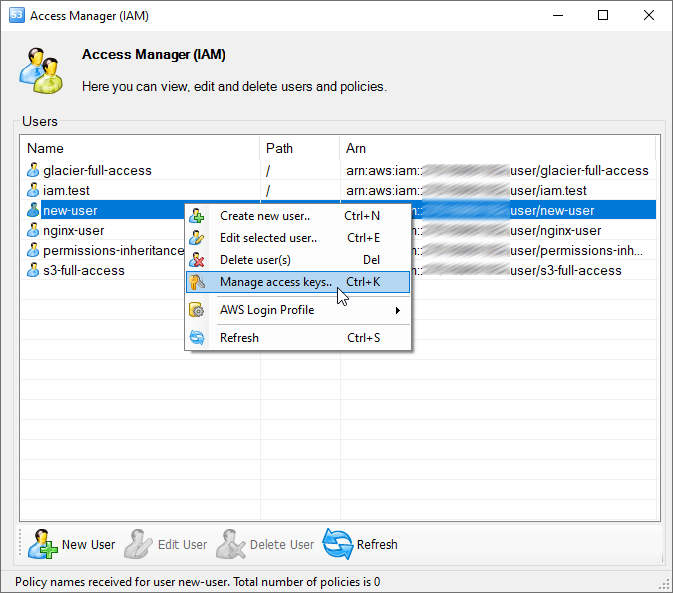Click the user icon beside glacier-full-access
Screen dimensions: 673x593
pyautogui.click(x=33, y=170)
